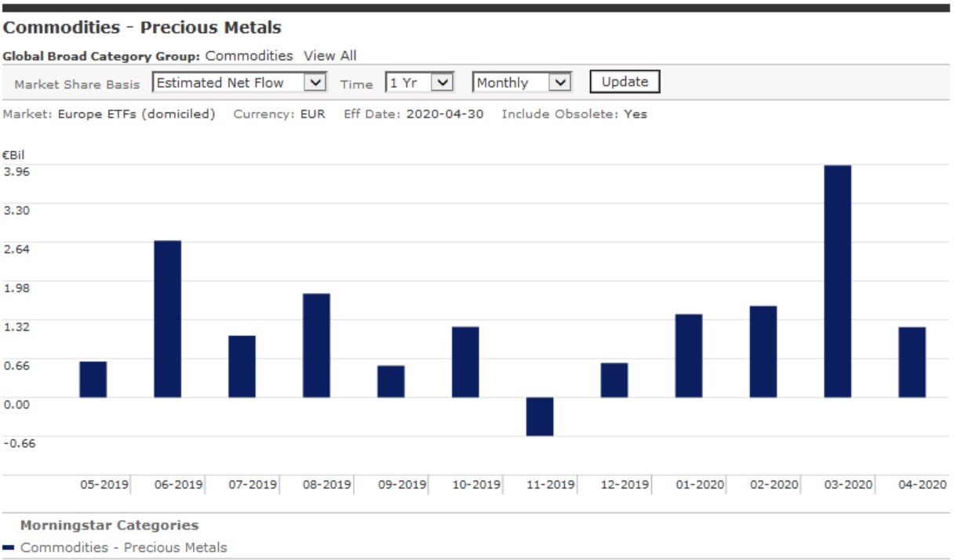
Task: Click the blue legend swatch for Precious Metals
Action: click(x=9, y=547)
